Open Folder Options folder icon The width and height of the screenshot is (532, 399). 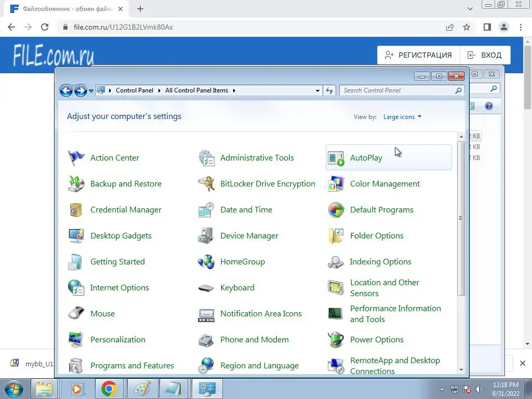click(x=336, y=236)
